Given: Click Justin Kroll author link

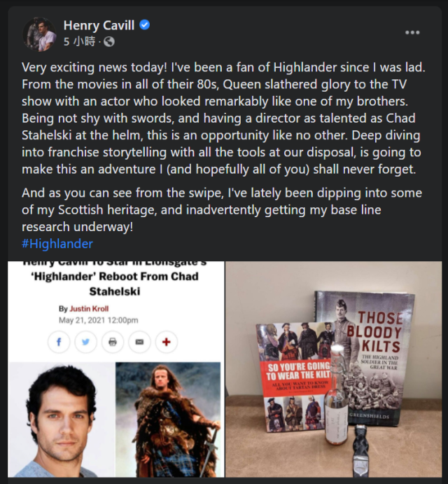Looking at the screenshot, I should click(89, 309).
